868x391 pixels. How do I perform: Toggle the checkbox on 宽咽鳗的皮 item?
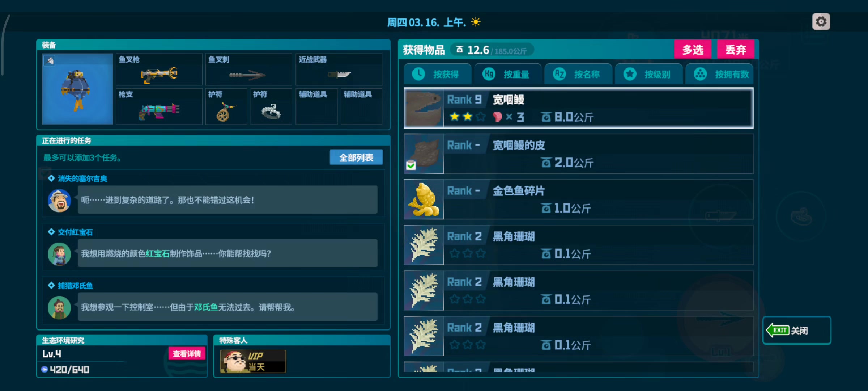click(x=411, y=165)
